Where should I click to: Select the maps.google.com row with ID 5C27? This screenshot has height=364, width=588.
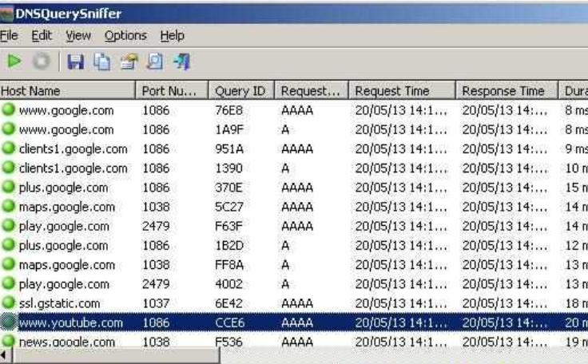pyautogui.click(x=294, y=207)
